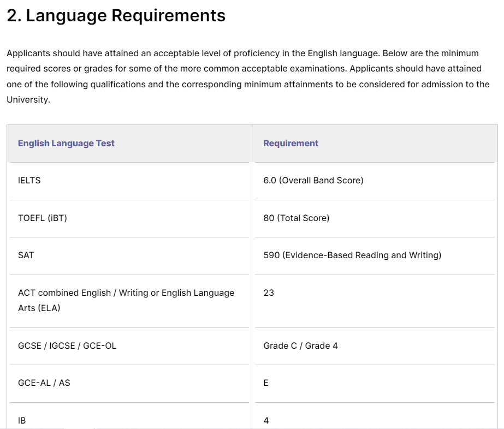504x429 pixels.
Task: Click the 'Grade C / Grade 4' requirement
Action: (x=300, y=345)
